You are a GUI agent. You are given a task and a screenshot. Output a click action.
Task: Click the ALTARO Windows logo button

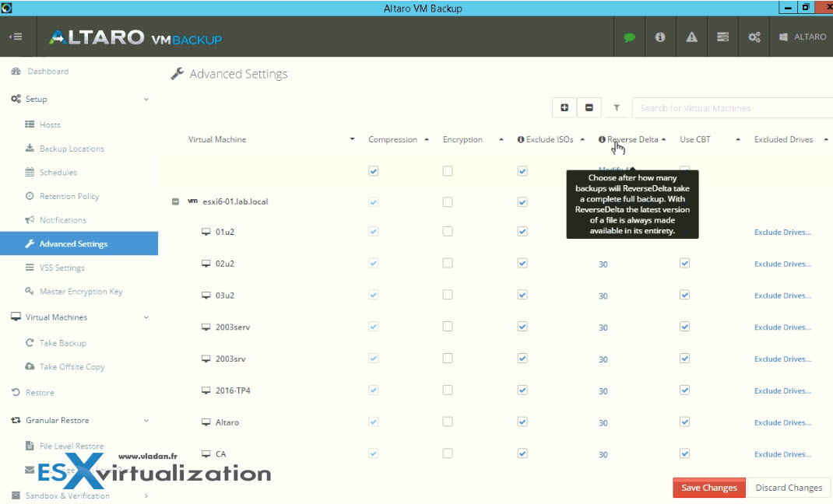[802, 37]
